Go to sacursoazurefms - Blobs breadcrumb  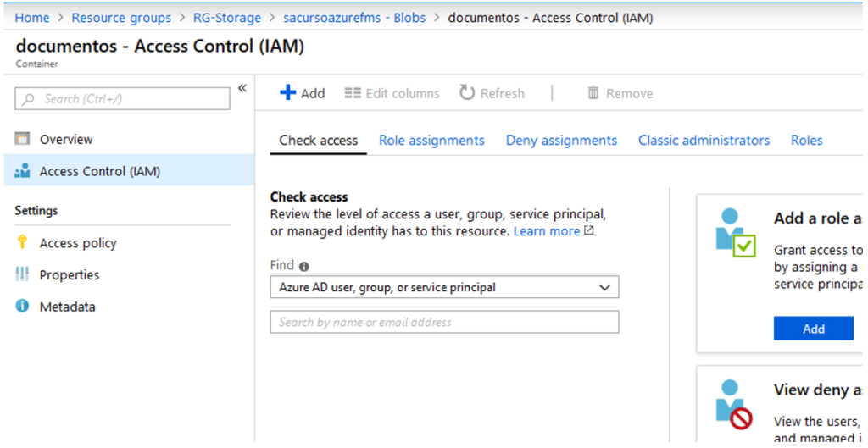coord(354,18)
